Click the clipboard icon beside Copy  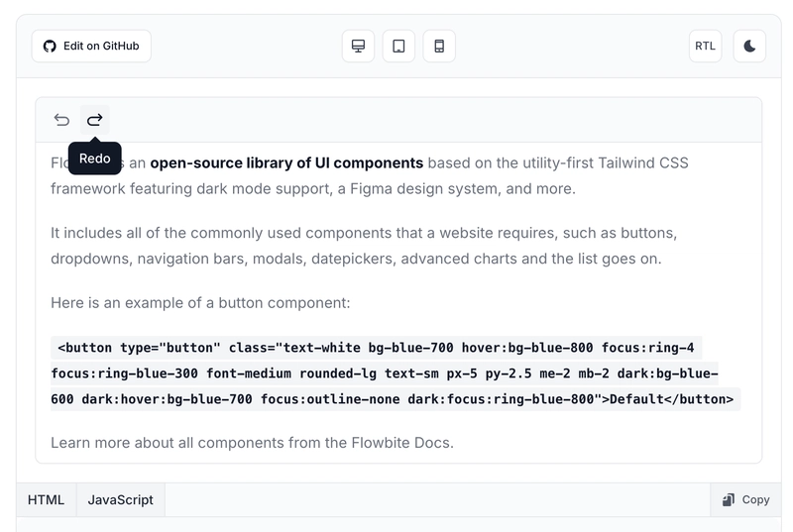(x=729, y=499)
